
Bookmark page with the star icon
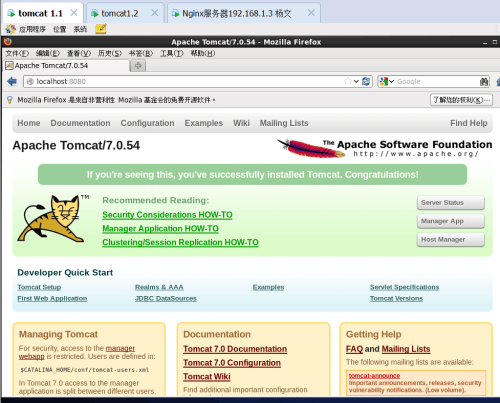coord(348,81)
